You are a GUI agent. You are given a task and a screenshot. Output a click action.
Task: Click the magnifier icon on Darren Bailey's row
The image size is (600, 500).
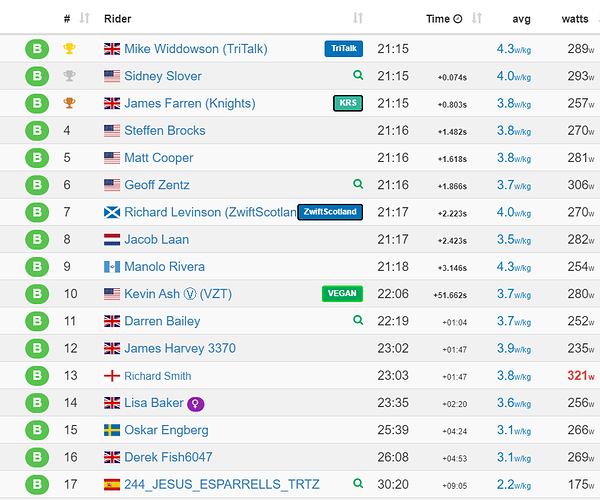click(x=358, y=320)
